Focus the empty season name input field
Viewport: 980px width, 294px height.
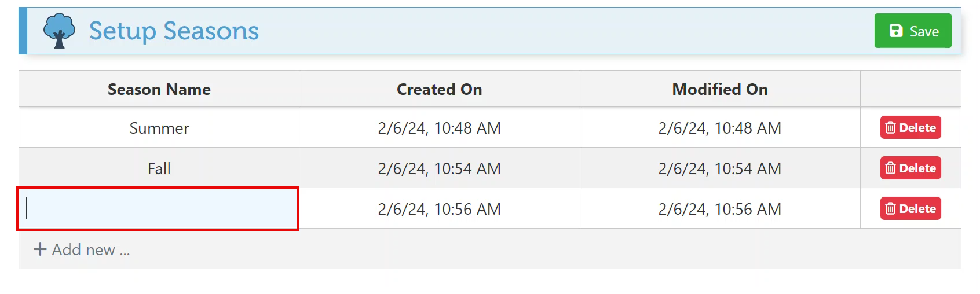(x=158, y=208)
